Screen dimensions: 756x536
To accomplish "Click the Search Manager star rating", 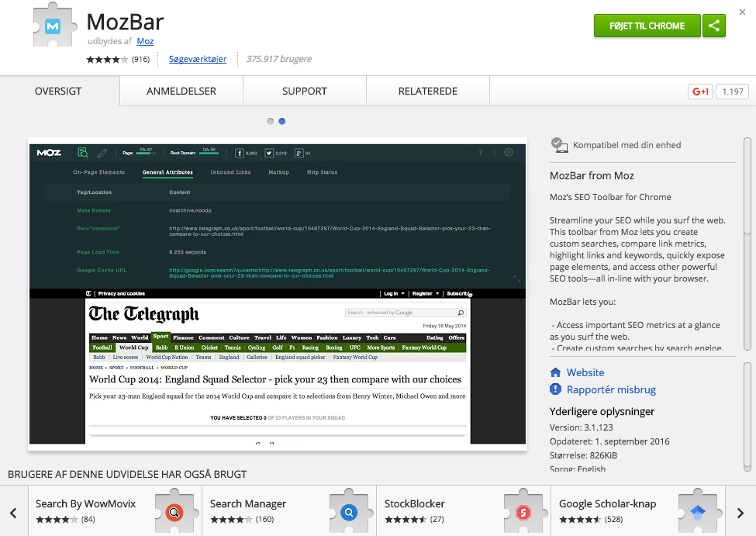I will pos(231,520).
